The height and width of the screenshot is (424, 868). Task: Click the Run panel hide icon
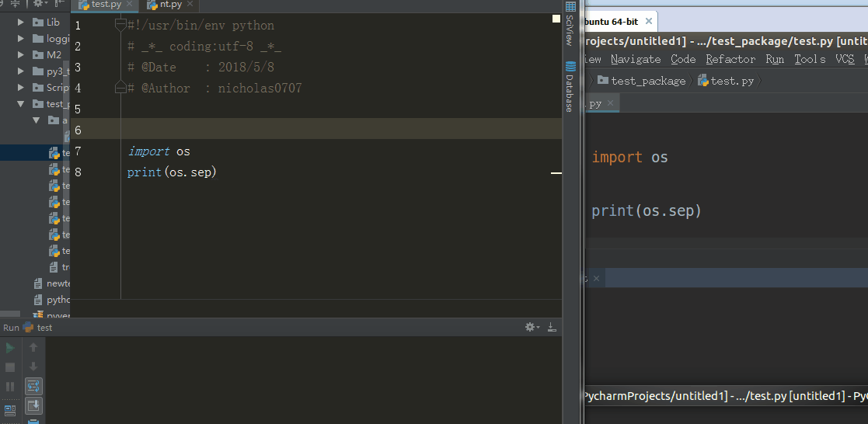coord(552,327)
